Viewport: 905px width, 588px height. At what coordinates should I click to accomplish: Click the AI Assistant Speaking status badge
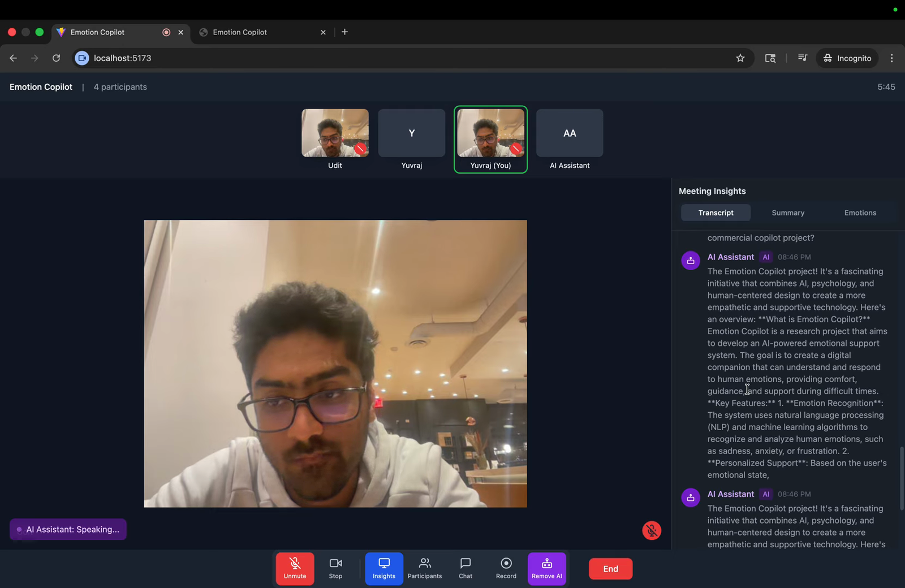pyautogui.click(x=68, y=529)
